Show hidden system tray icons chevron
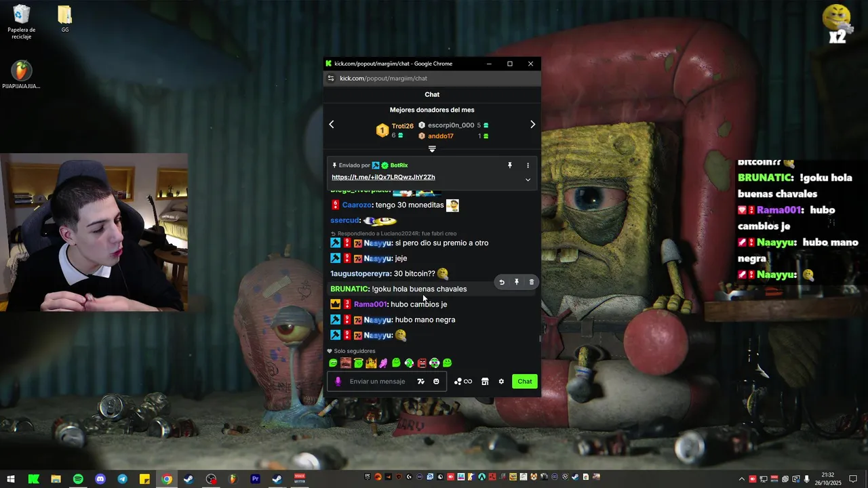 pyautogui.click(x=742, y=479)
